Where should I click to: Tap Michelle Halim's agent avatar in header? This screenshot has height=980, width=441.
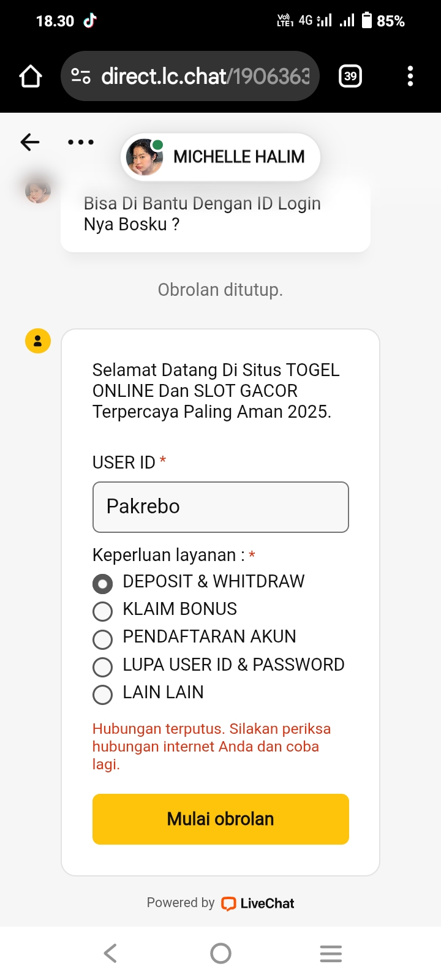[x=145, y=157]
